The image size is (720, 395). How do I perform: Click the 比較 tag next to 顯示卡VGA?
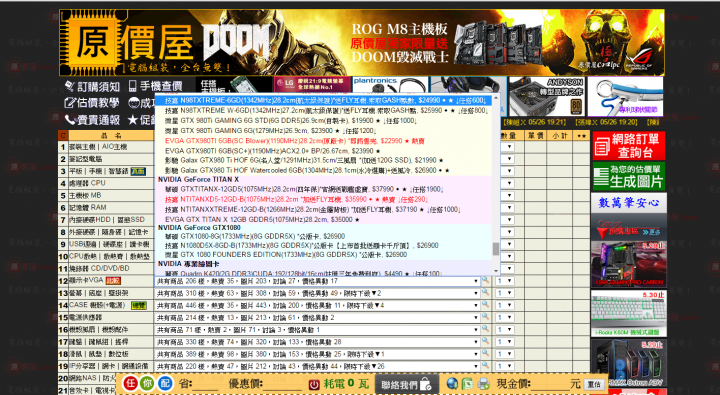click(x=113, y=281)
